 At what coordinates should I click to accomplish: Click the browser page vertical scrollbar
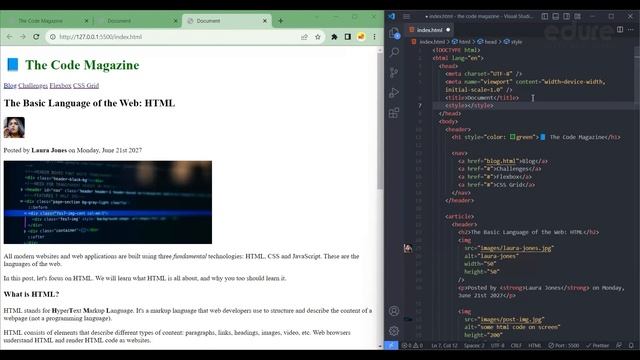(x=380, y=120)
